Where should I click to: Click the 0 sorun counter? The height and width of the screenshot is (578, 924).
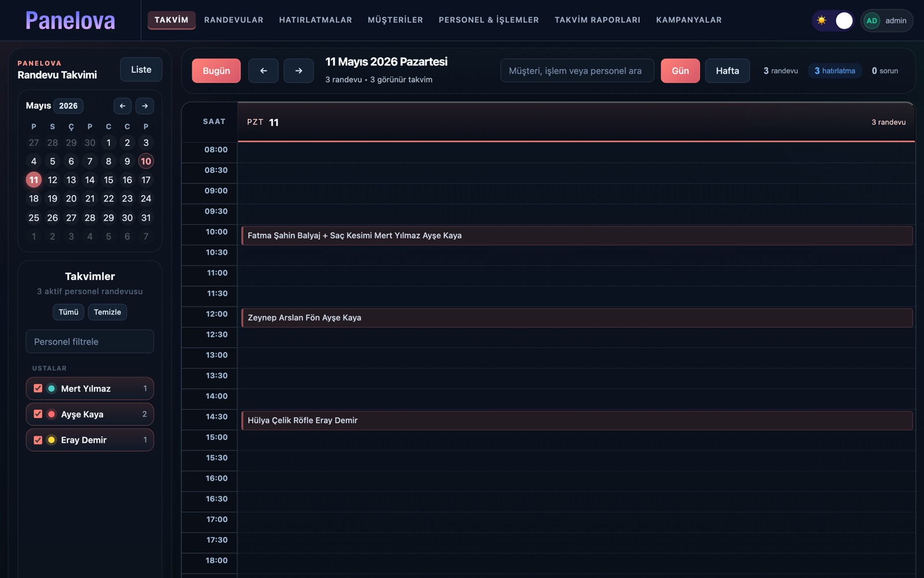[885, 71]
